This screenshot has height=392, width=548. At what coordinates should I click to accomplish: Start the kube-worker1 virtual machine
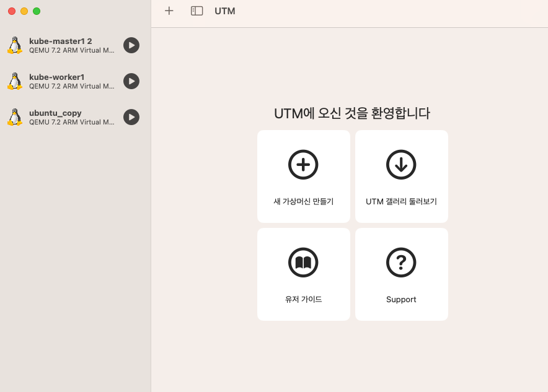tap(131, 81)
